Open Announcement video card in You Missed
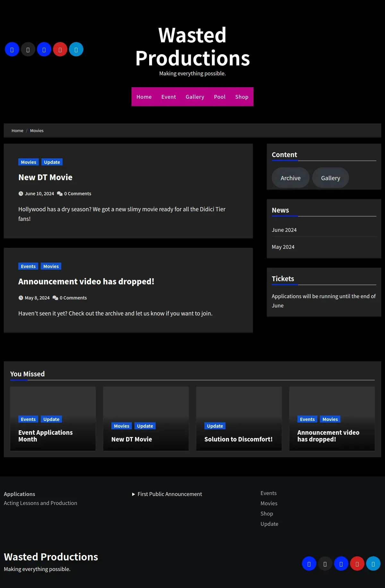This screenshot has height=588, width=385. click(x=328, y=436)
